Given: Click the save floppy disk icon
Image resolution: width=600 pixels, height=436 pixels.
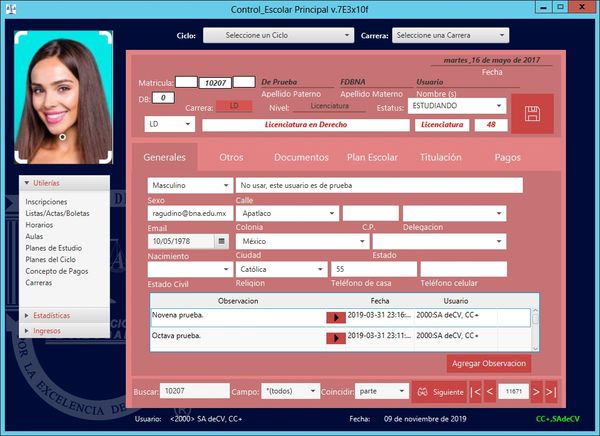Looking at the screenshot, I should tap(531, 113).
